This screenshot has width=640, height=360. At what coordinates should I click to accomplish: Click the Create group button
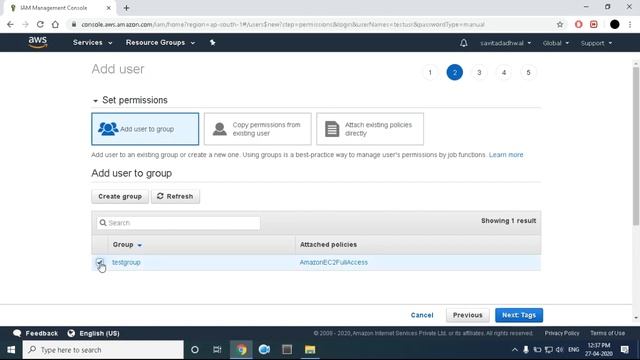pos(120,196)
